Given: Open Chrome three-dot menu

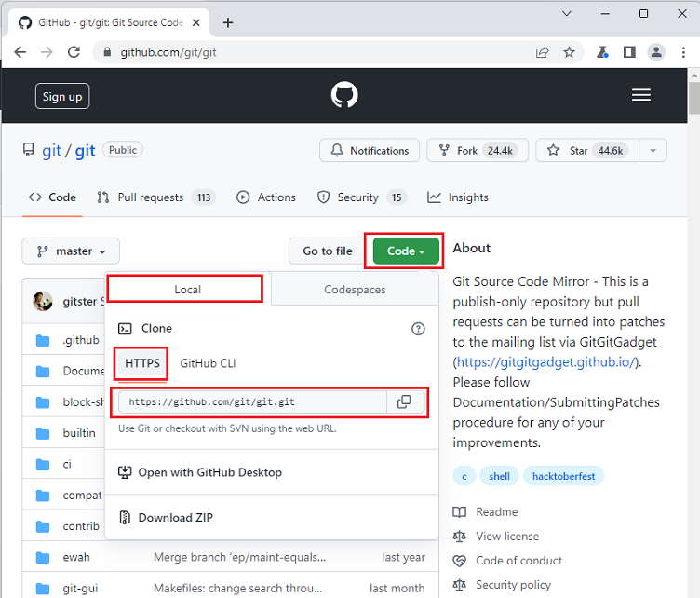Looking at the screenshot, I should (x=683, y=52).
